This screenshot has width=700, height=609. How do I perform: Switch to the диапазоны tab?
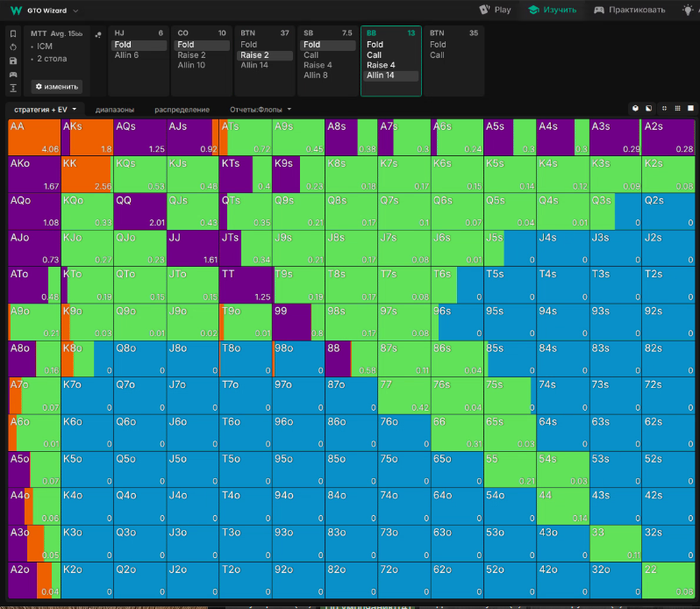pyautogui.click(x=115, y=110)
